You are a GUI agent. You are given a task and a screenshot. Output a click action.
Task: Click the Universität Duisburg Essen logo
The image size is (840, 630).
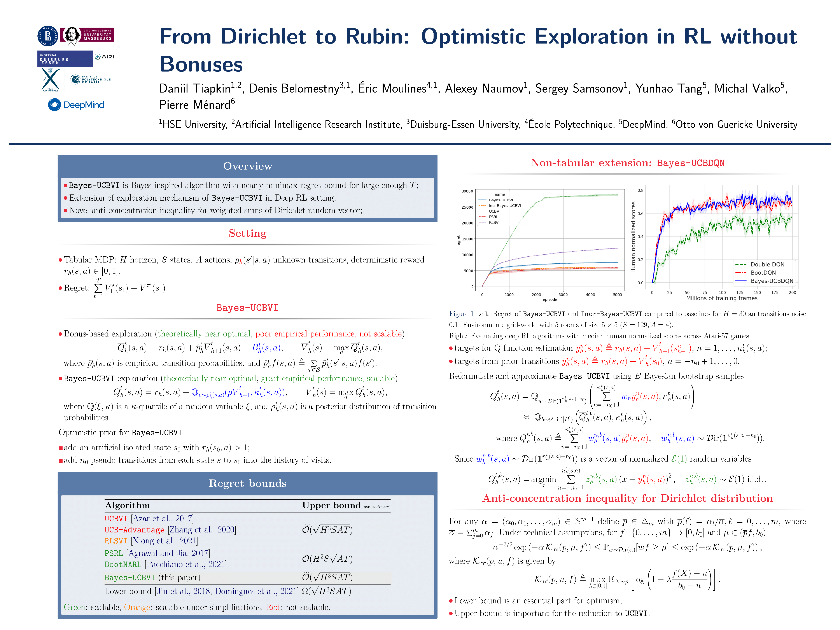pyautogui.click(x=65, y=59)
